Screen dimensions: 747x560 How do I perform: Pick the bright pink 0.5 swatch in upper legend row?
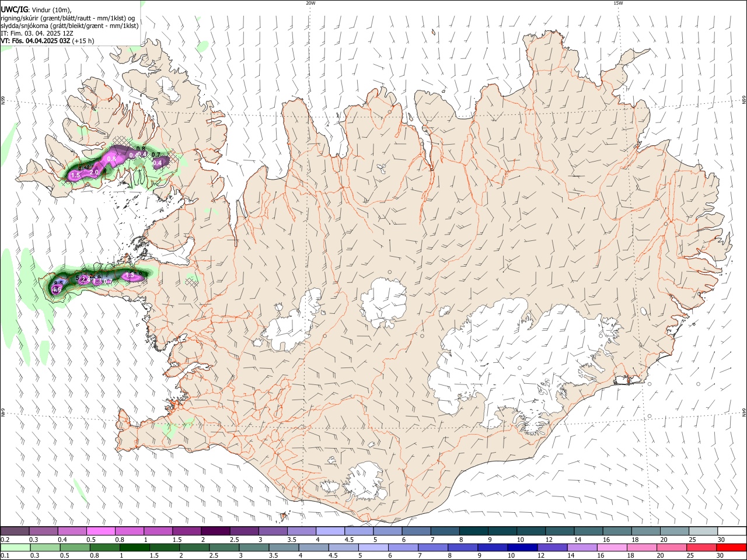tap(101, 531)
